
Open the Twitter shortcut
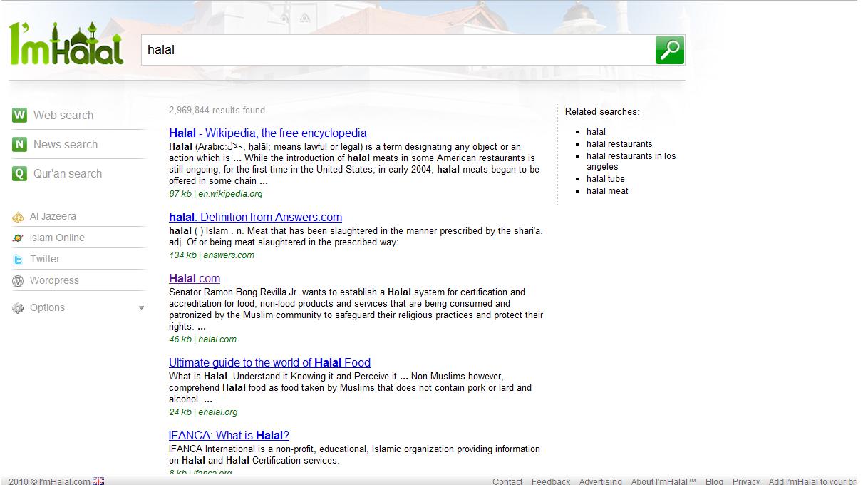click(45, 259)
